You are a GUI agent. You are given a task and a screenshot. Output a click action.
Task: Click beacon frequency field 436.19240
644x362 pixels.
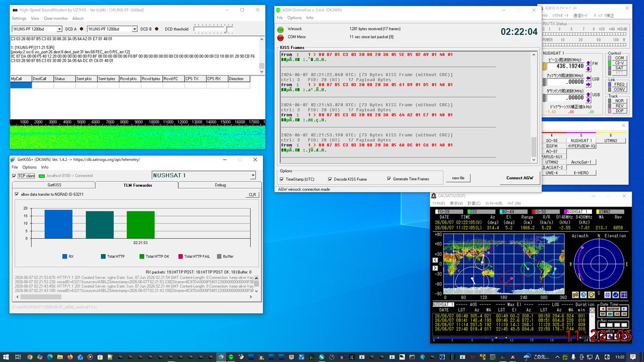565,67
